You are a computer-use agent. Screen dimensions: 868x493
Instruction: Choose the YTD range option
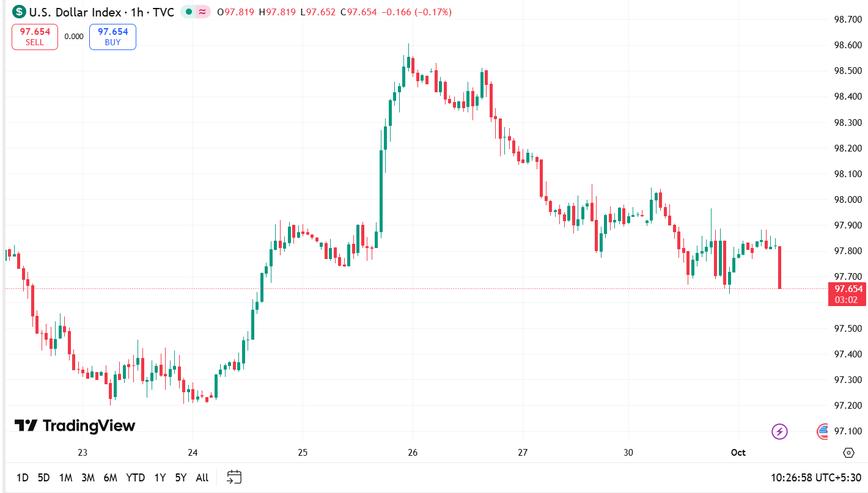[x=136, y=478]
